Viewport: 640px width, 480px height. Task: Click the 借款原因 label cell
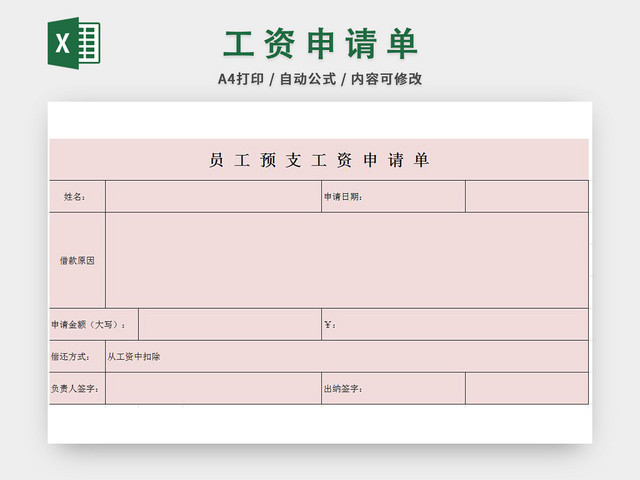coord(77,260)
